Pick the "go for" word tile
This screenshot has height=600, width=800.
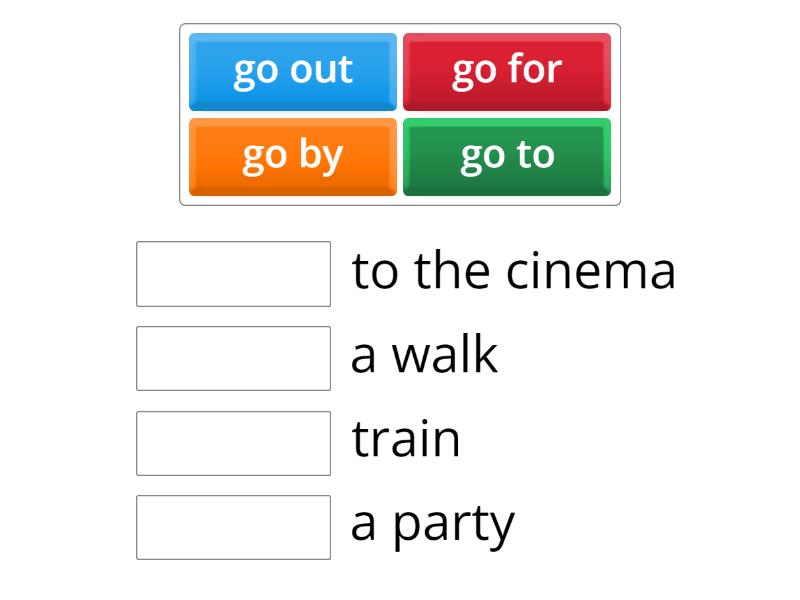[507, 71]
